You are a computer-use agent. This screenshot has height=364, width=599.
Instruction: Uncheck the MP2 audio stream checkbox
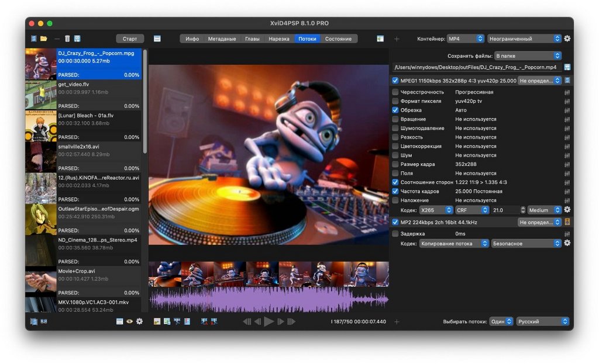395,222
